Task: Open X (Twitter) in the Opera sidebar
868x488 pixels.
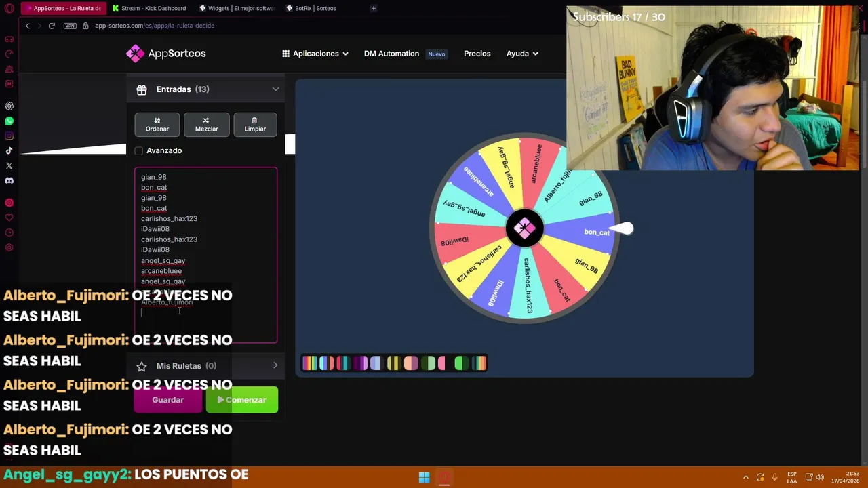Action: point(9,165)
